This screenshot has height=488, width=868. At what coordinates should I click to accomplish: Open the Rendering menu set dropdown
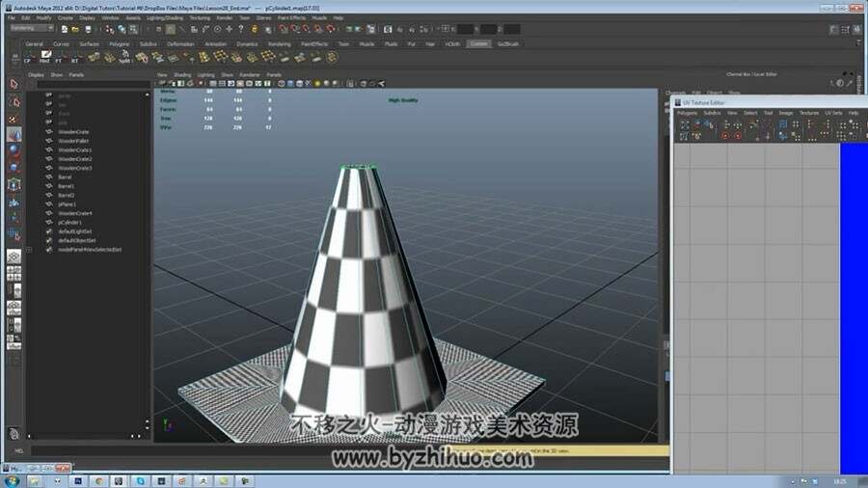[32, 28]
